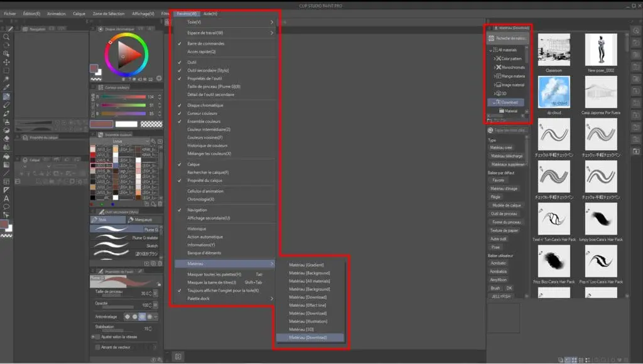Click the Texture de papier tag
Viewport: 643px width, 364px height.
click(x=504, y=231)
